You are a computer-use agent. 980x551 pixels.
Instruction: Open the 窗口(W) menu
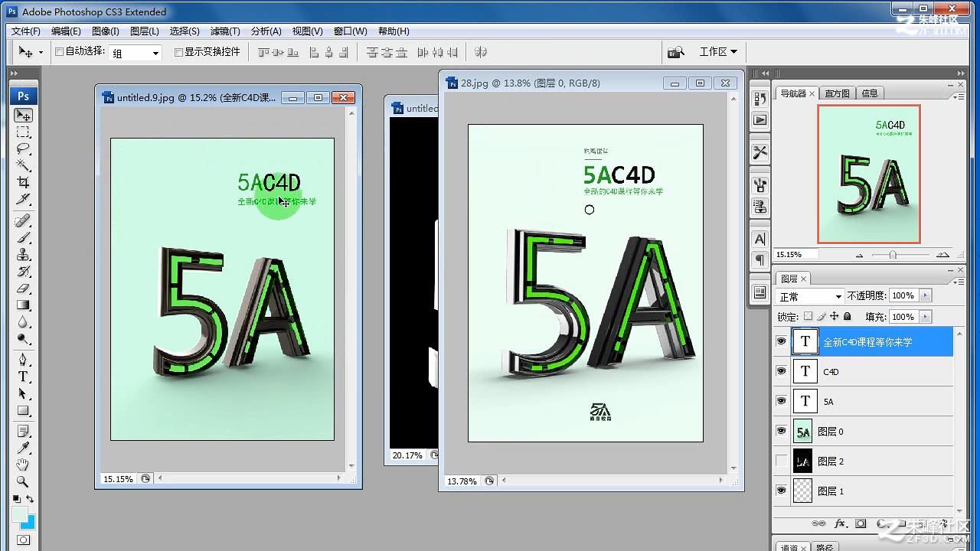[351, 31]
